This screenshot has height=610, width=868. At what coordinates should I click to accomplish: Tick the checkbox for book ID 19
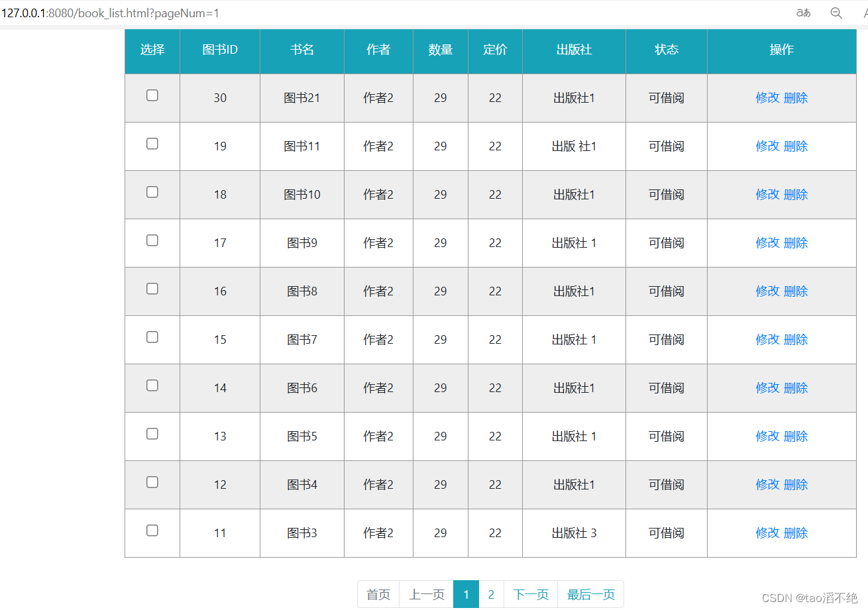[x=152, y=144]
